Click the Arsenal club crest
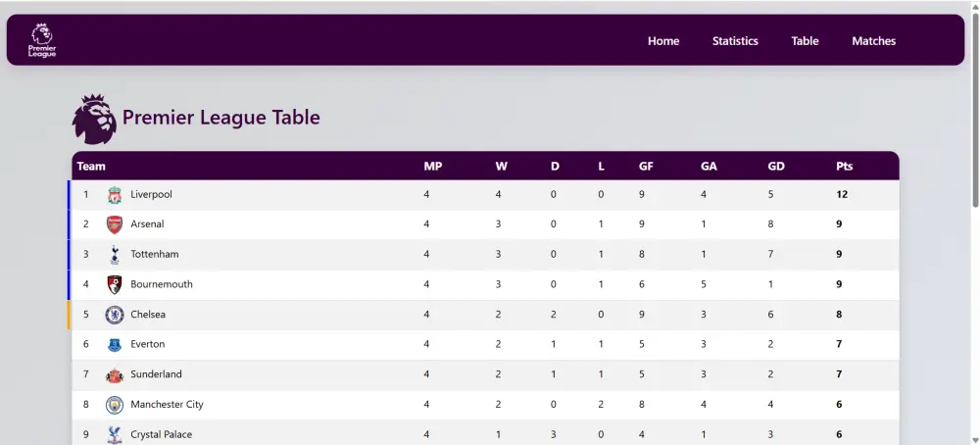Image resolution: width=980 pixels, height=445 pixels. 115,224
